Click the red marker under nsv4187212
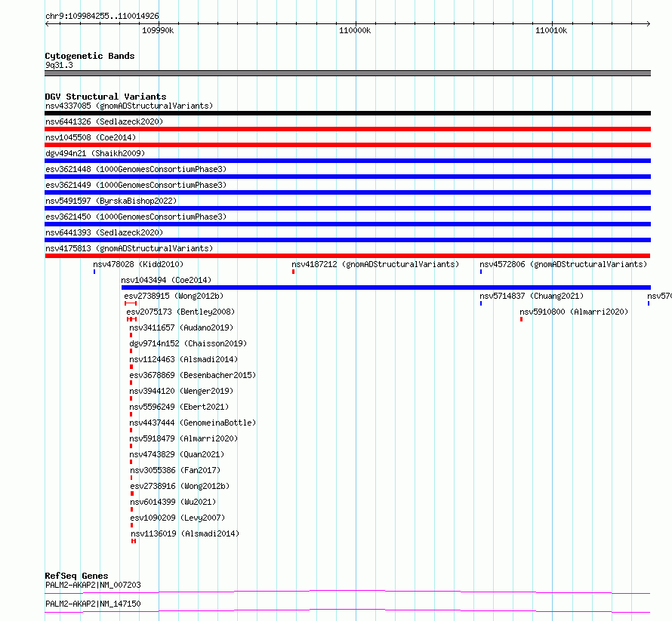Viewport: 672px width, 621px height. [x=293, y=272]
